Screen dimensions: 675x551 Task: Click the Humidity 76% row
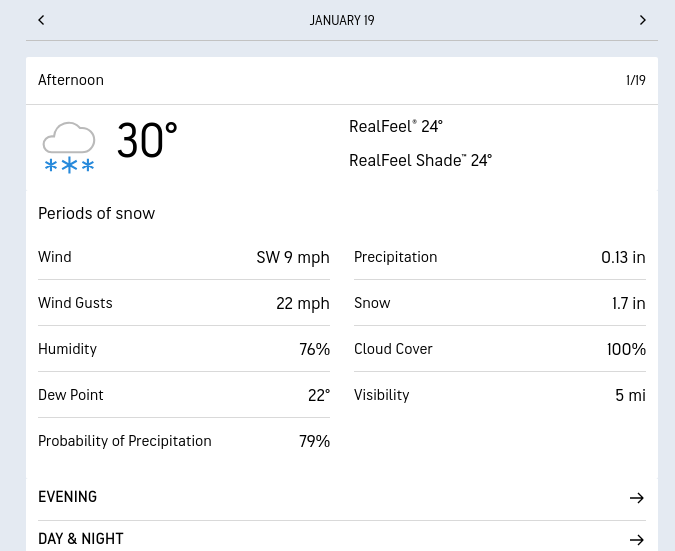184,349
